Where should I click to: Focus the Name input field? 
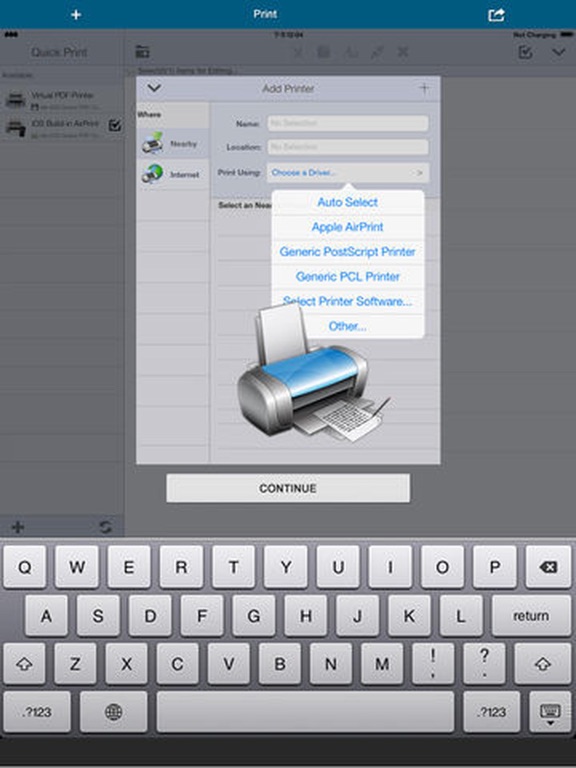pos(348,123)
